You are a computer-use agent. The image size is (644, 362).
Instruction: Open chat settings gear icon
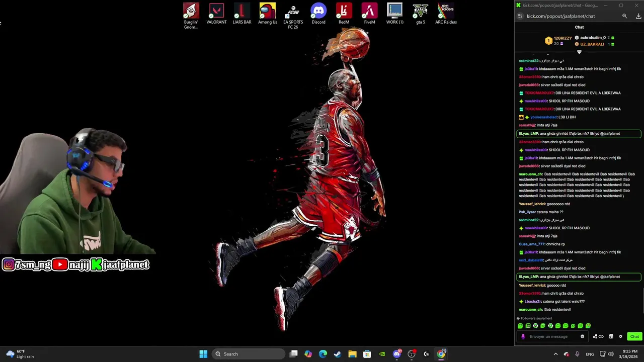coord(620,336)
